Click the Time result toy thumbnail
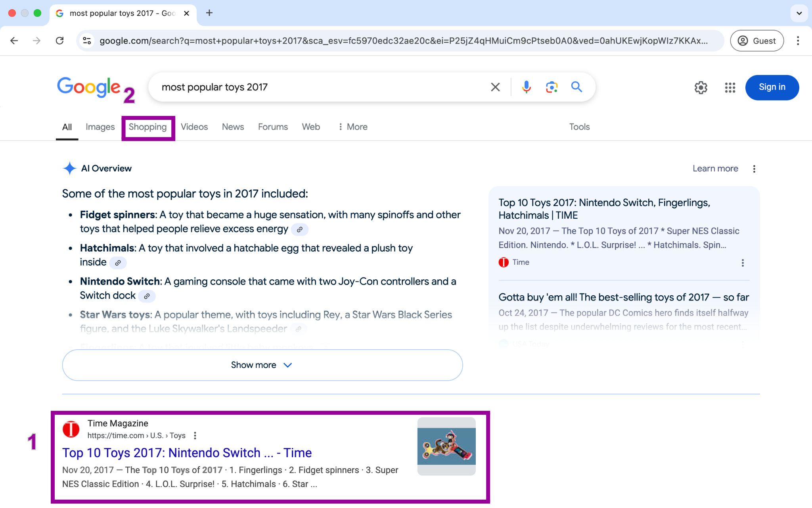This screenshot has height=508, width=812. click(x=446, y=446)
